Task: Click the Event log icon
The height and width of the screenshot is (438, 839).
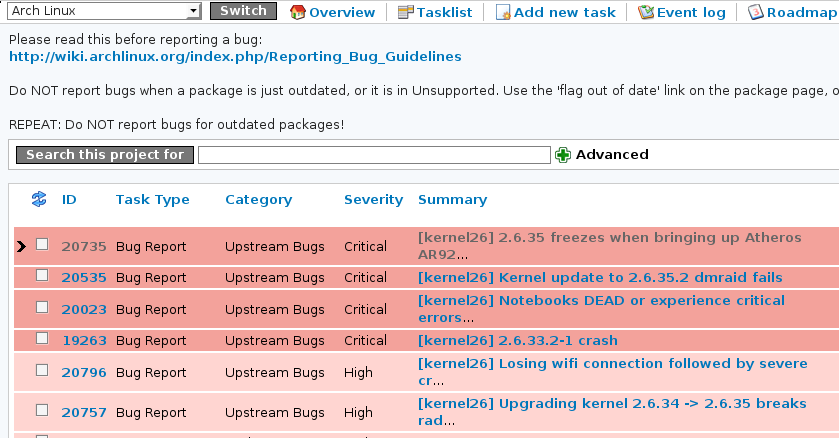Action: [646, 12]
